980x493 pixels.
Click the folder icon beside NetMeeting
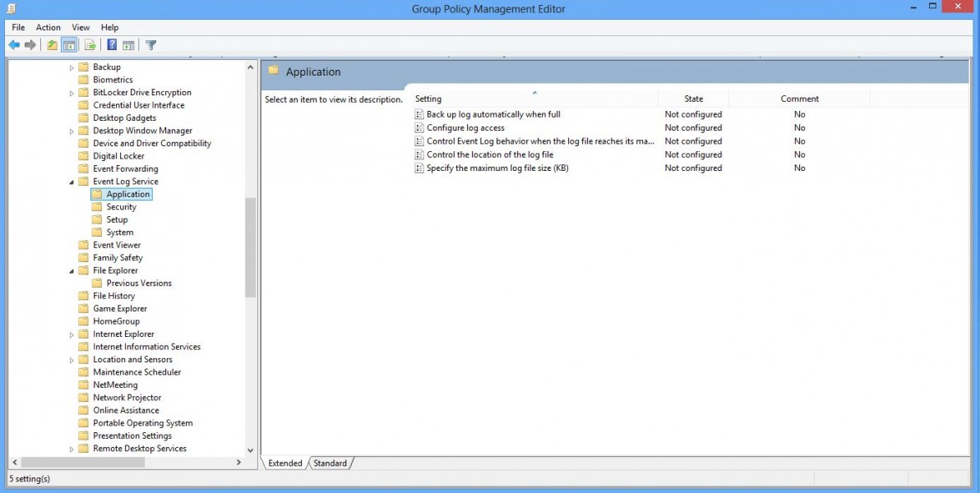click(83, 385)
